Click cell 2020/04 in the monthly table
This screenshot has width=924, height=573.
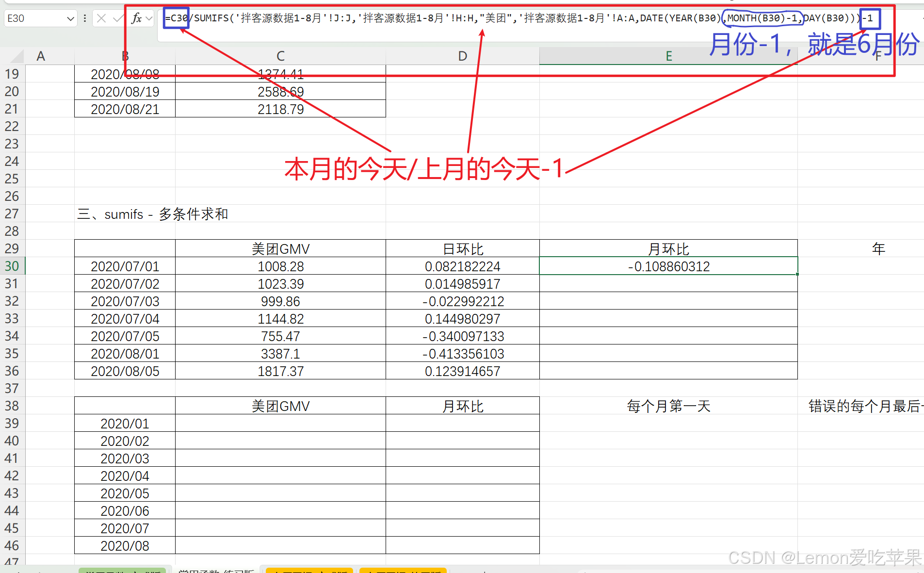[125, 475]
